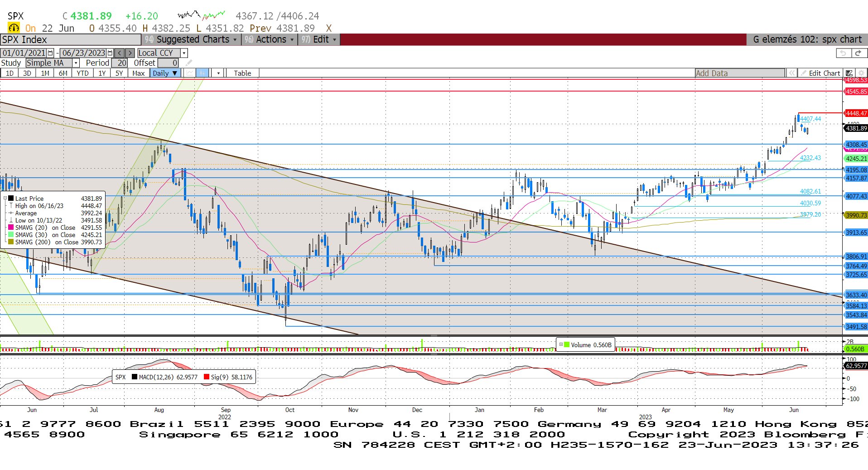Click the 3806.91 support level label
Viewport: 868px width, 470px height.
coord(855,257)
